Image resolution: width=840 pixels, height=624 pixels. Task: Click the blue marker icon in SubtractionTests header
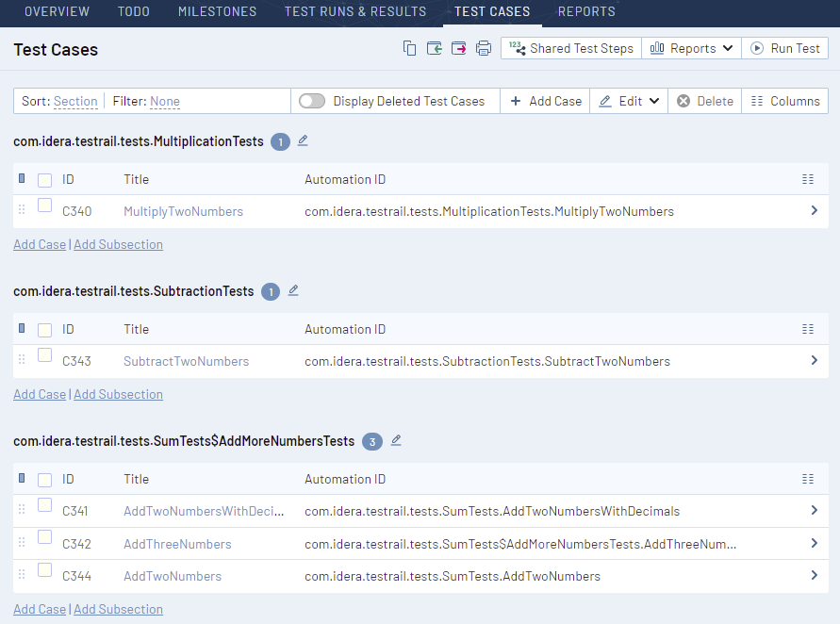pos(22,328)
